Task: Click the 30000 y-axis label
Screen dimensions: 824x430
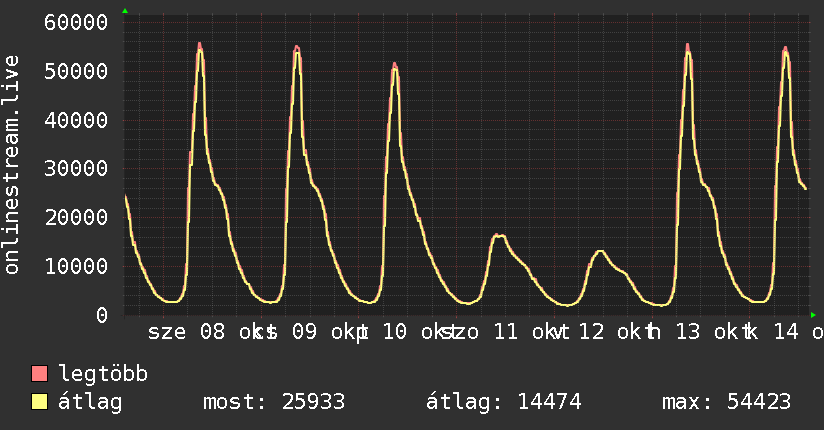Action: coord(76,169)
